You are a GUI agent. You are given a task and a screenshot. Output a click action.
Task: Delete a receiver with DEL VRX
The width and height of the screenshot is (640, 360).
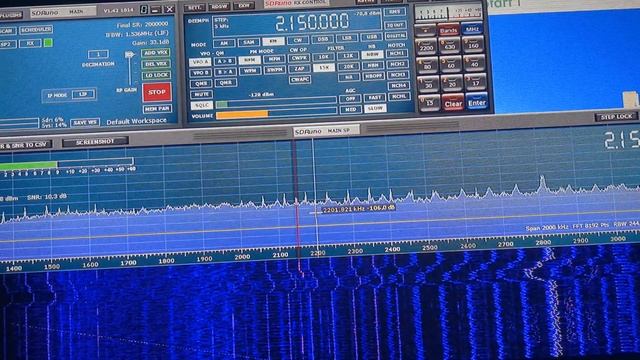[156, 64]
